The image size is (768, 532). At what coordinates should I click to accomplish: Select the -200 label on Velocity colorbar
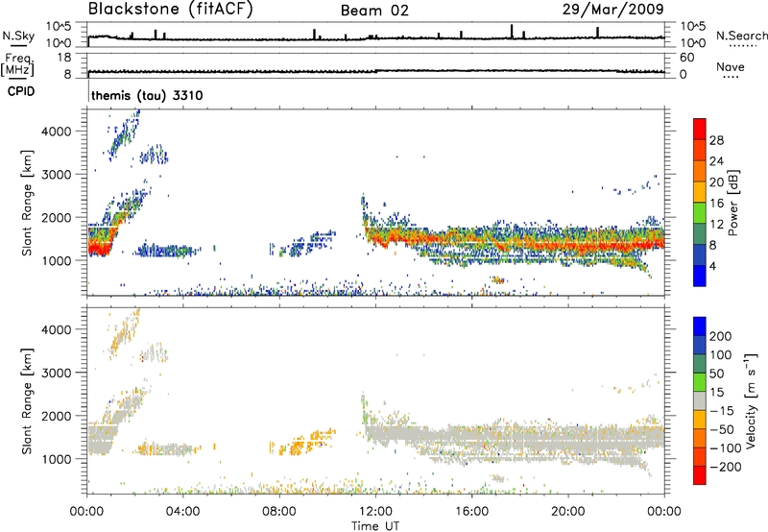(726, 468)
